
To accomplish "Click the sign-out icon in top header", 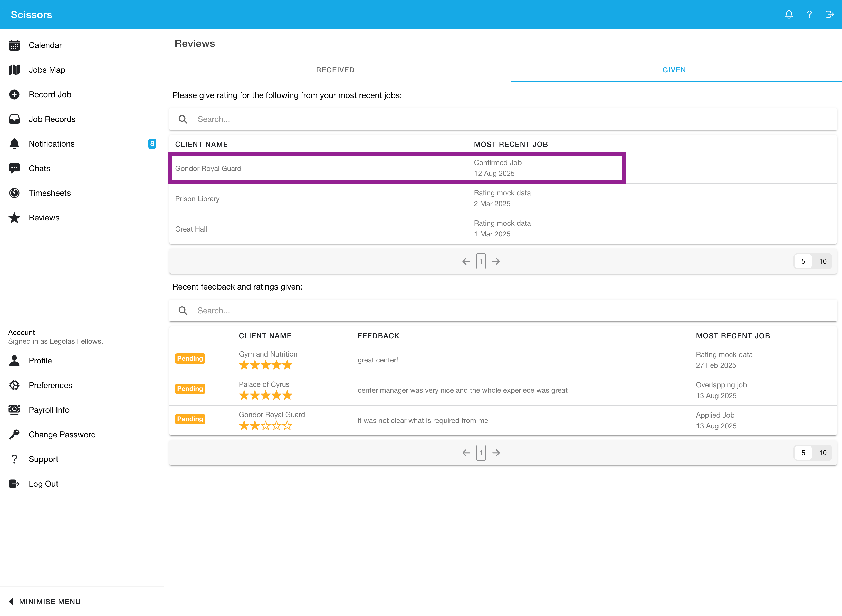I will pos(829,14).
